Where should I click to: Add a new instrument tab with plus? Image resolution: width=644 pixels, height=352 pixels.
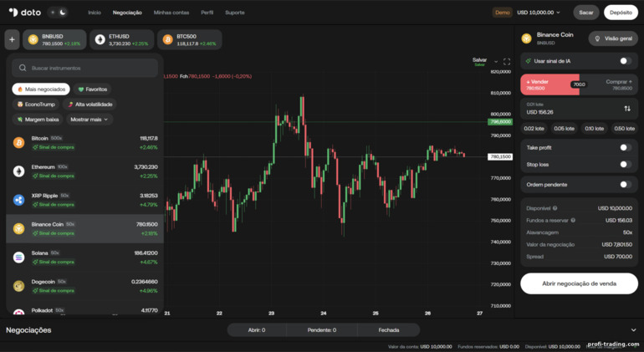tap(12, 39)
